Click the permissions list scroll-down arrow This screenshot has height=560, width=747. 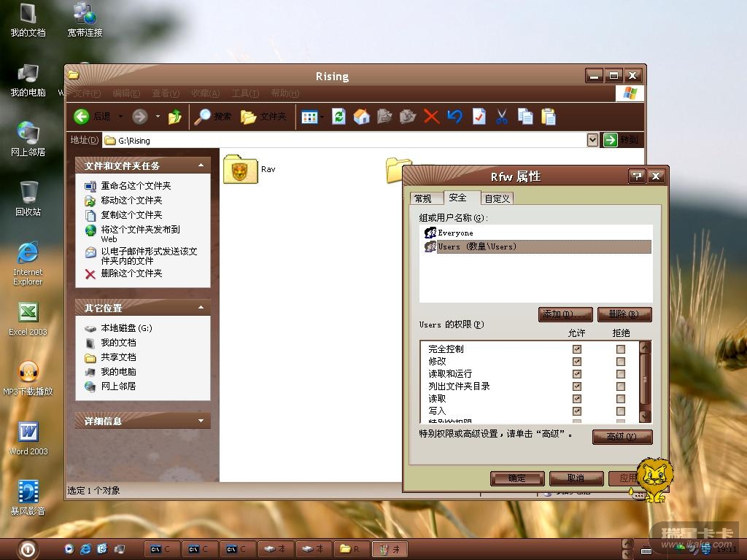(645, 416)
